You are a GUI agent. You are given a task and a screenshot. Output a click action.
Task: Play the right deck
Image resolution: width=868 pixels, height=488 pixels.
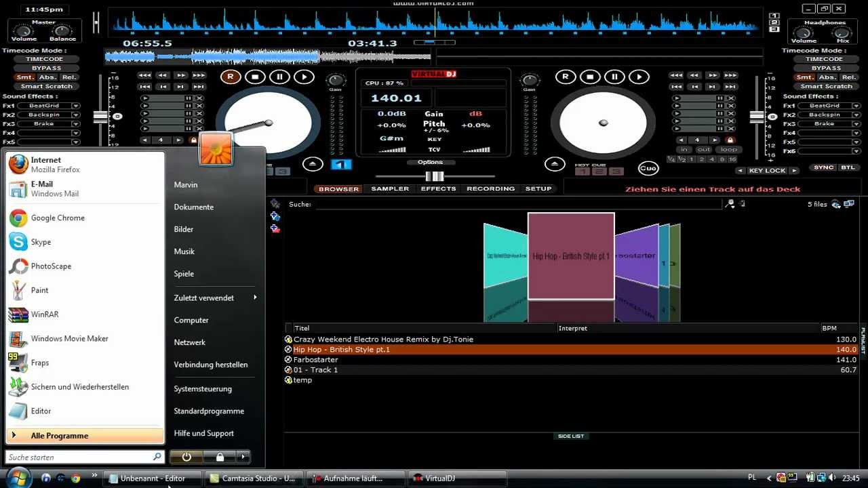pyautogui.click(x=639, y=77)
